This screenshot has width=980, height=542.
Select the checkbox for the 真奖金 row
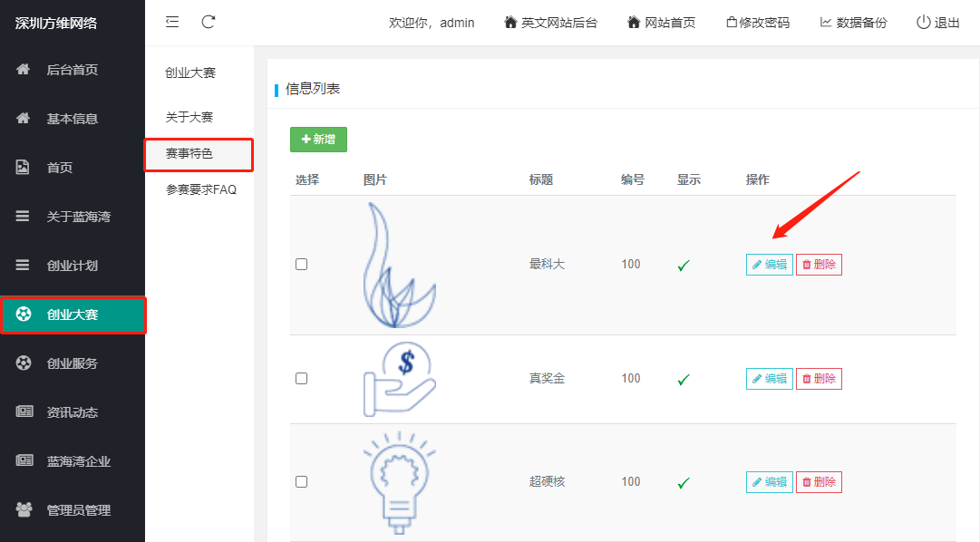tap(302, 379)
